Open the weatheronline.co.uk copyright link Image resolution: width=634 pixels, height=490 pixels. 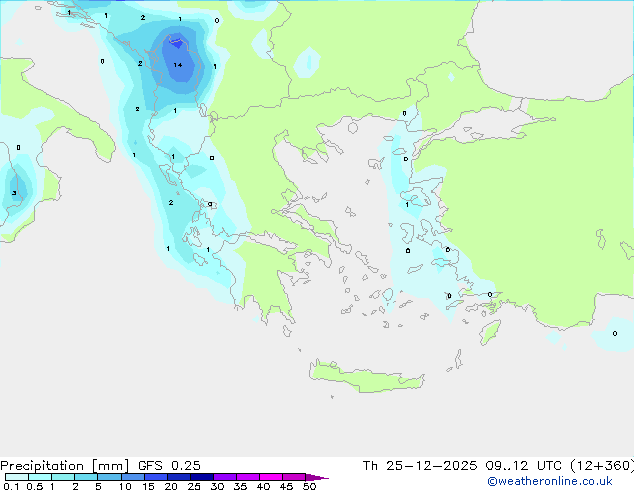click(x=550, y=482)
